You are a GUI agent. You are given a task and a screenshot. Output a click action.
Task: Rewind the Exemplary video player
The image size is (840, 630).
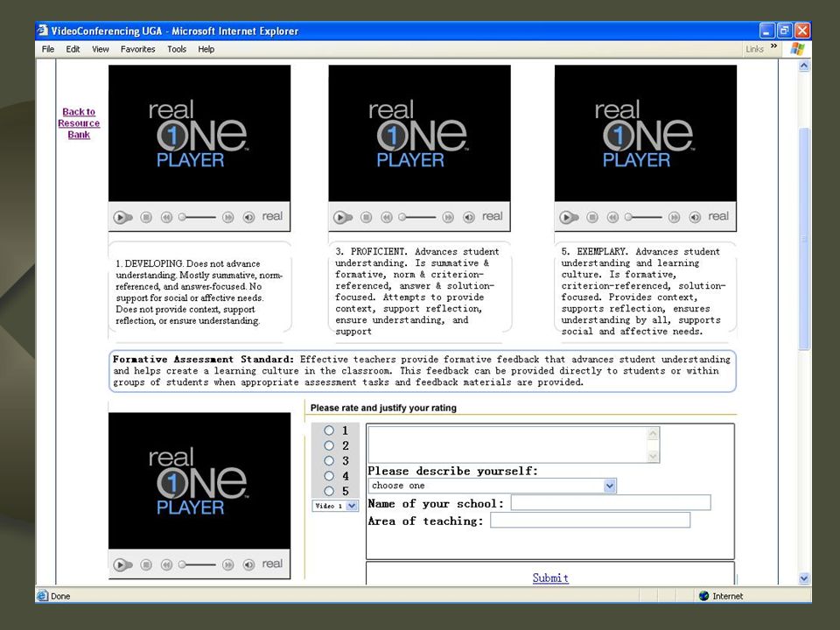612,217
